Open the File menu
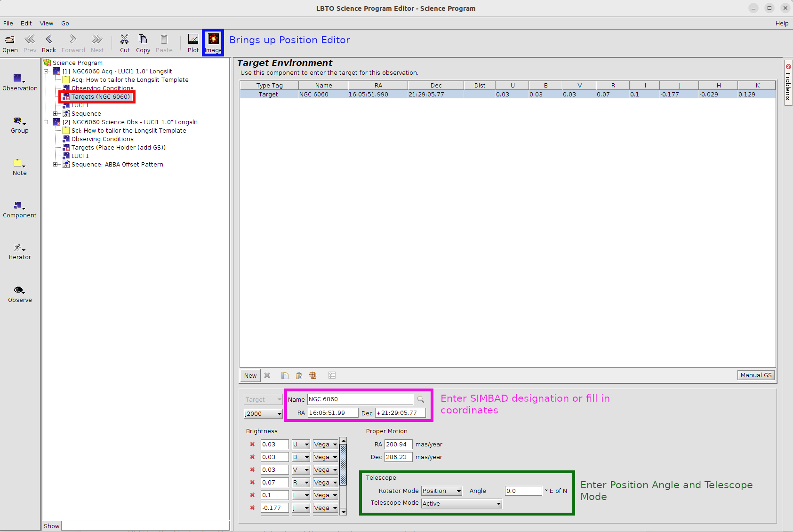 [x=8, y=23]
